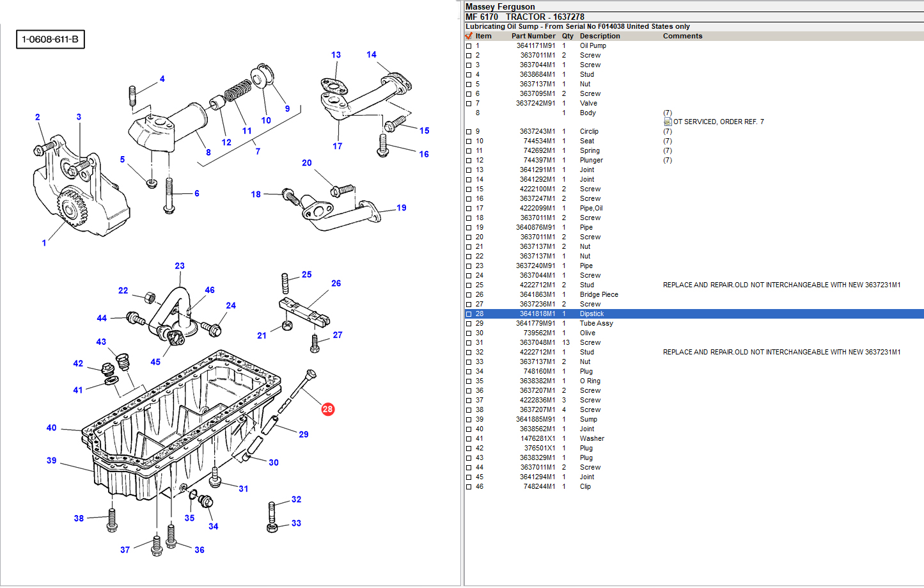
Task: Click the dipstick drawing near callout 28
Action: coord(302,386)
